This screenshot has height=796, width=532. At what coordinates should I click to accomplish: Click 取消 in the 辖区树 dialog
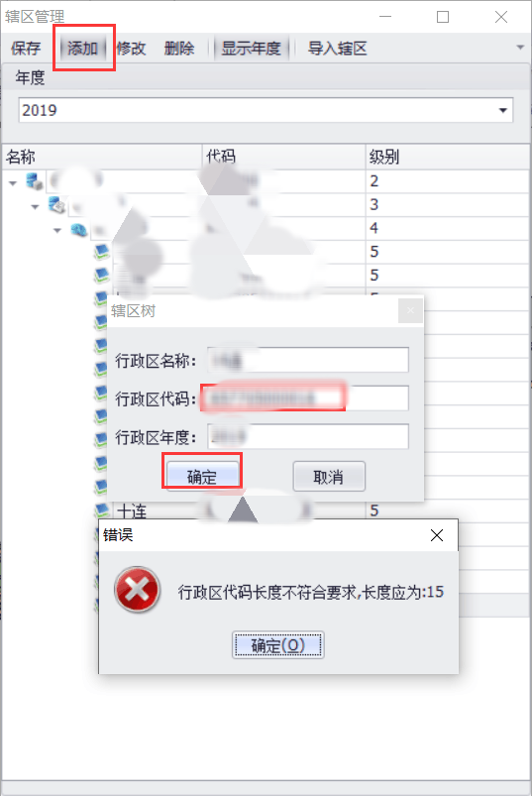329,477
